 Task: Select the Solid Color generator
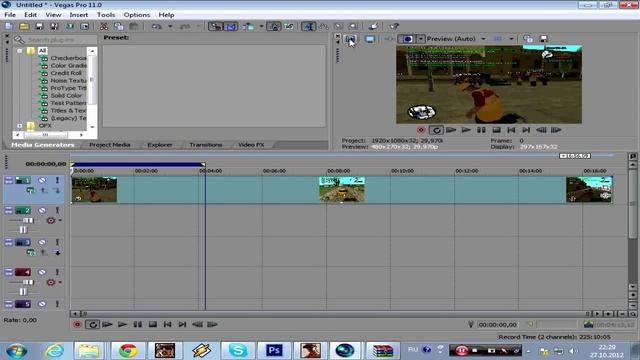66,96
